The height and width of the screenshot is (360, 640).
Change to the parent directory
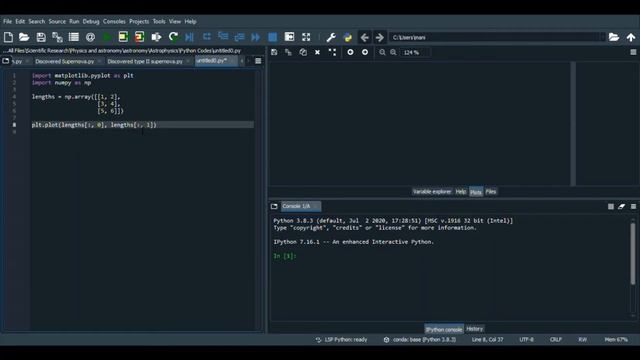click(631, 37)
